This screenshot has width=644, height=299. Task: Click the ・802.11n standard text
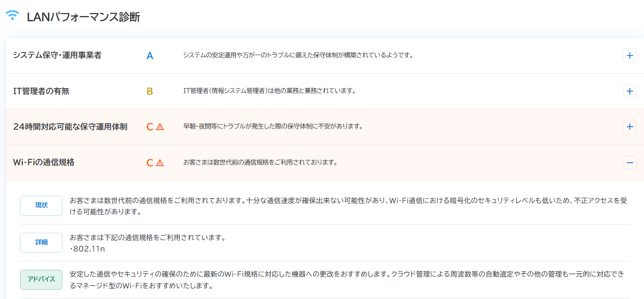click(88, 249)
